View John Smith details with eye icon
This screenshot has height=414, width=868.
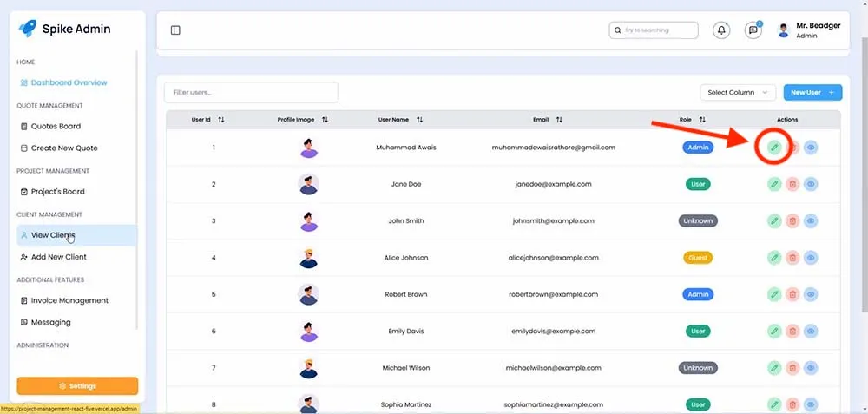(x=811, y=220)
